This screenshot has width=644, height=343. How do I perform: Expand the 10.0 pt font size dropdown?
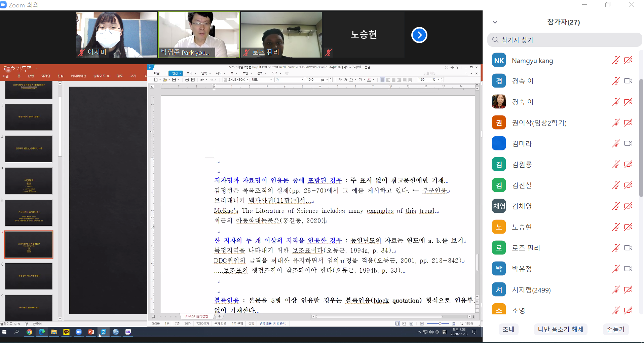coord(327,80)
